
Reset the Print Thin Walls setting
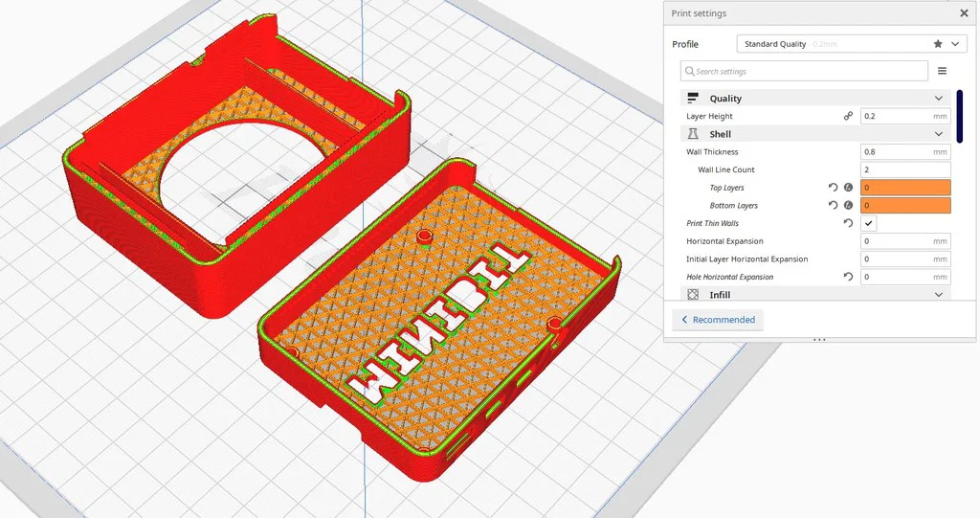coord(848,223)
